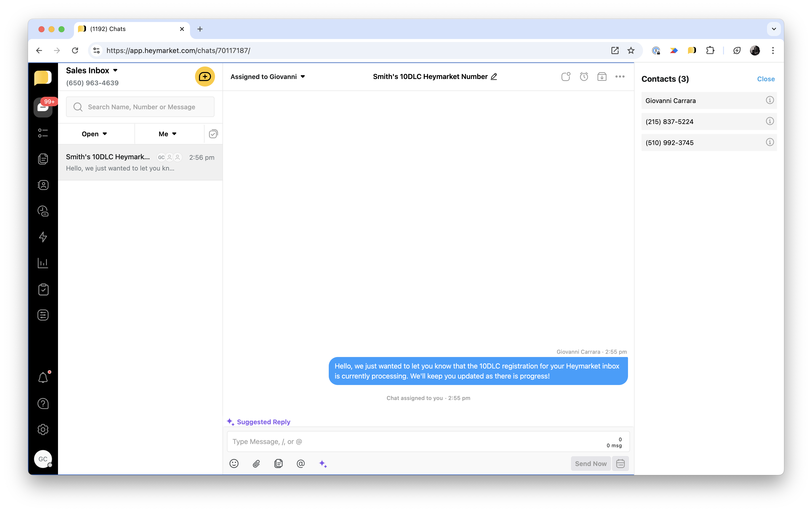
Task: Edit the chat name with pencil icon
Action: 494,76
